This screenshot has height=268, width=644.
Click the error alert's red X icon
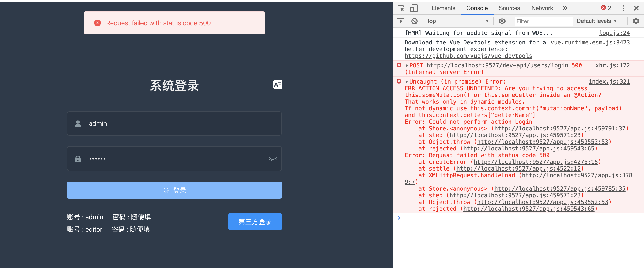[x=97, y=23]
